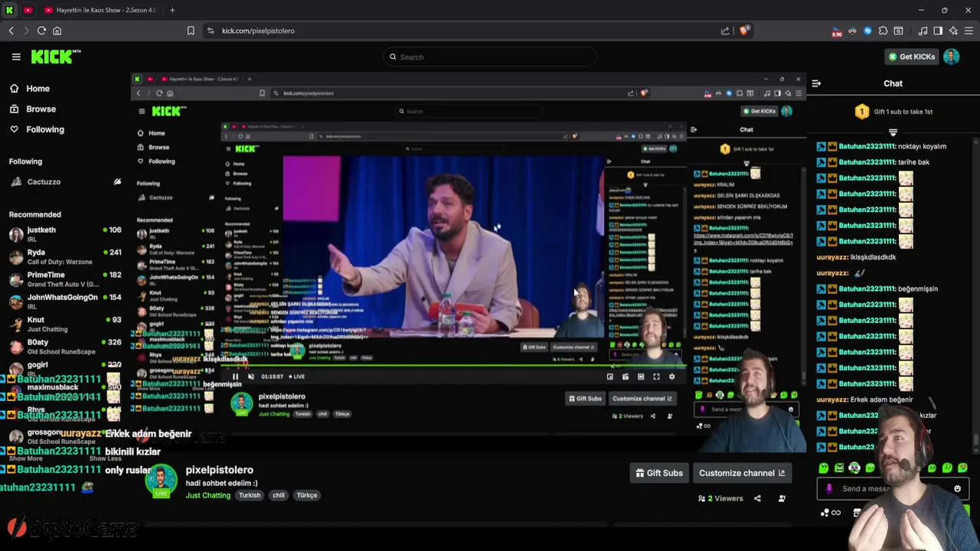
Task: Switch to the pinned green Kick tab
Action: (10, 10)
